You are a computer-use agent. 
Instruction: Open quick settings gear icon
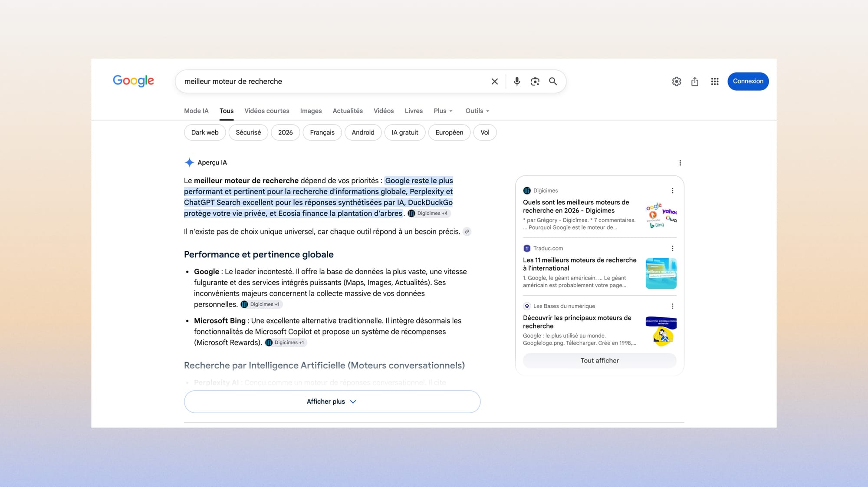pos(676,82)
